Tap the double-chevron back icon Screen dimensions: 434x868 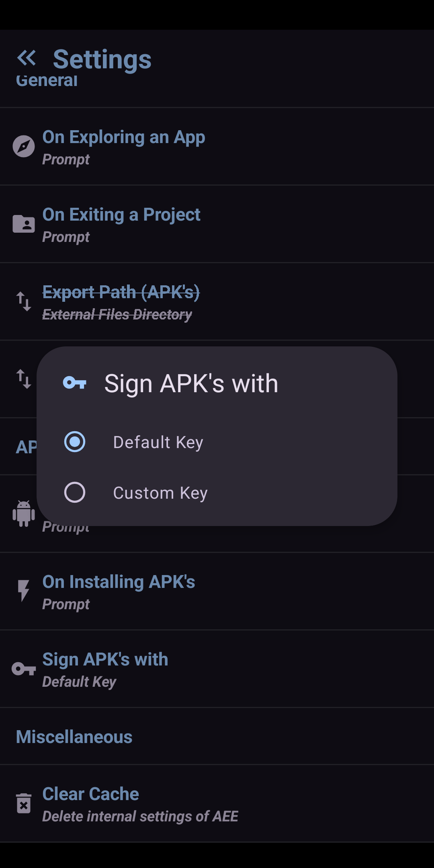[x=27, y=58]
